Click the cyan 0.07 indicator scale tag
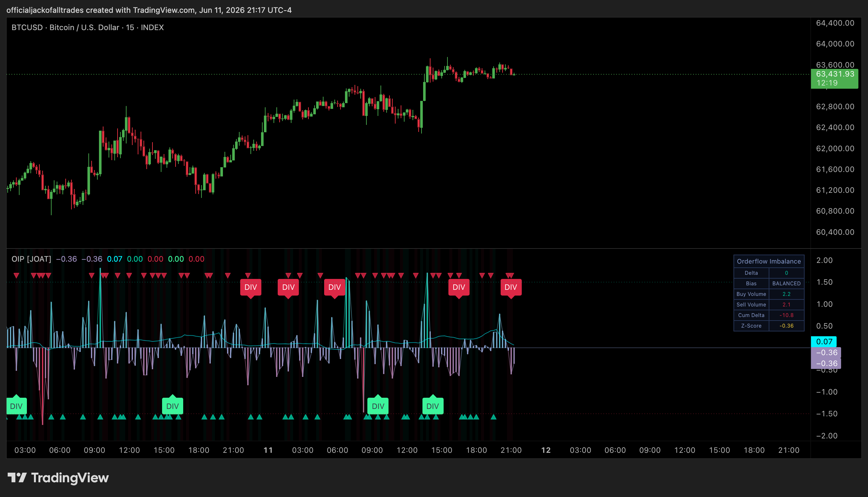Image resolution: width=868 pixels, height=497 pixels. (x=823, y=341)
